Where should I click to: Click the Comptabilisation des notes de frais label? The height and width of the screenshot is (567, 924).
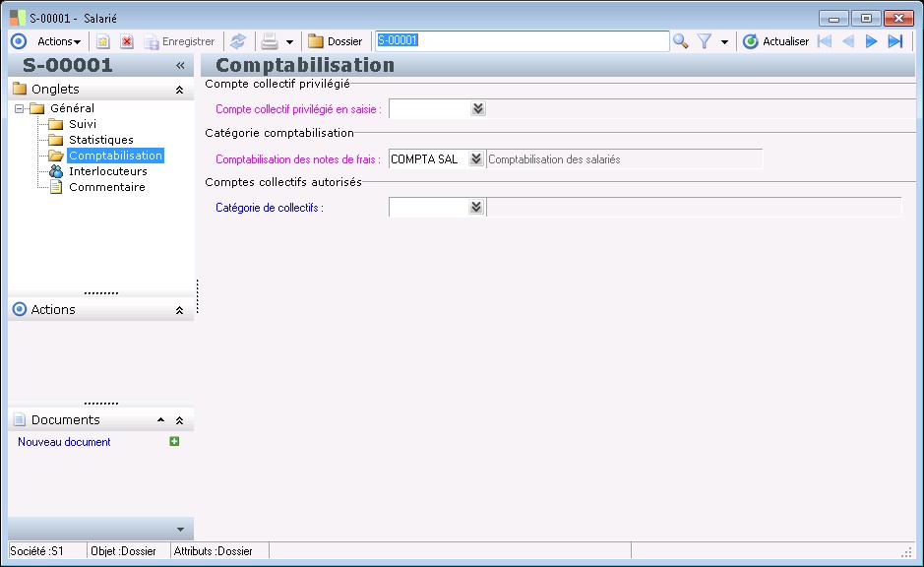pos(297,159)
